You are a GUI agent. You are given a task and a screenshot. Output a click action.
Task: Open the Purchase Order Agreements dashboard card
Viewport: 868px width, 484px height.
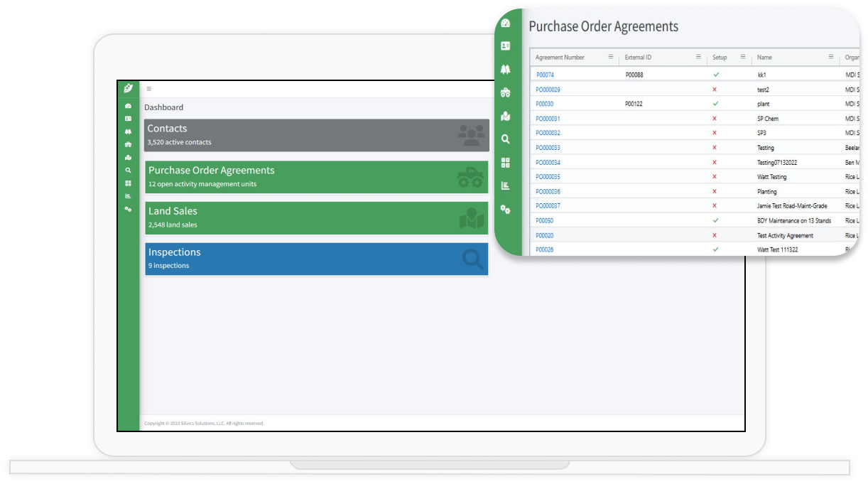317,177
